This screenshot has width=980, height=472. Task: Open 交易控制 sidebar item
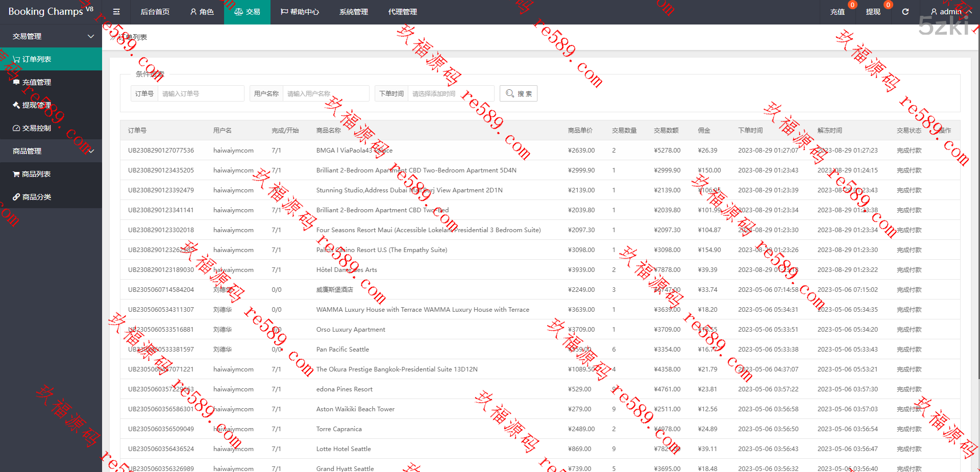coord(36,128)
